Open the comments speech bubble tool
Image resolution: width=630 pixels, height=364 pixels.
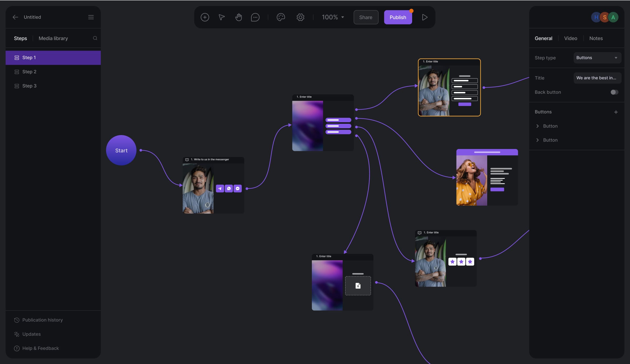click(255, 17)
